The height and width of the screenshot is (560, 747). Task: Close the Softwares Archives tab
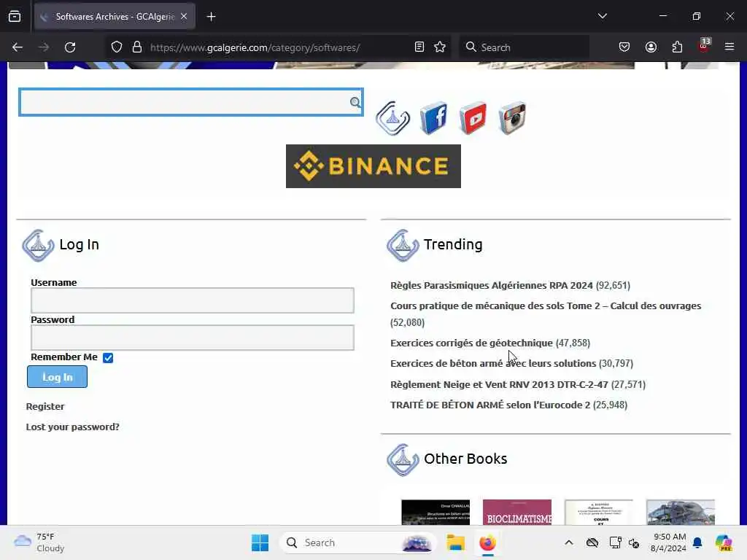[184, 17]
